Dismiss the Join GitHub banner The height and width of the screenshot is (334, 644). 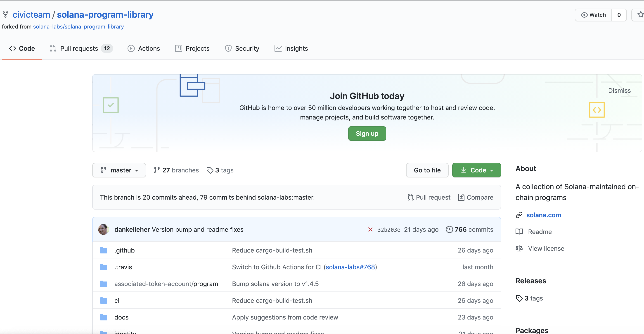(x=619, y=91)
